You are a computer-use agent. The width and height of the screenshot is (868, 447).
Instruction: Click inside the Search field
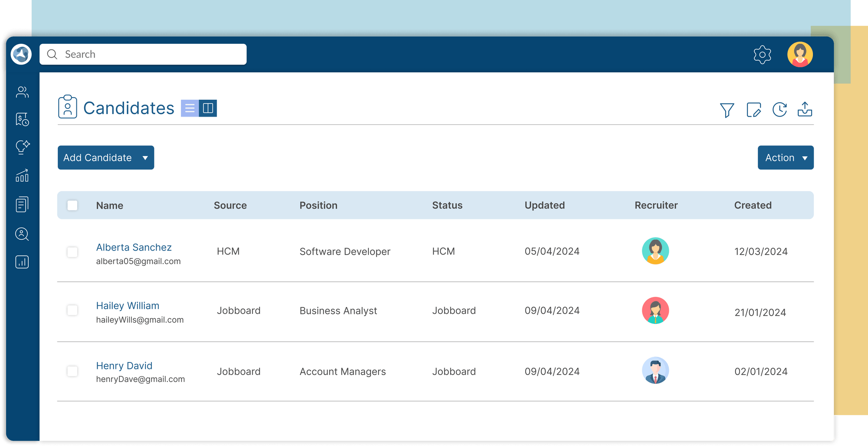tap(143, 54)
